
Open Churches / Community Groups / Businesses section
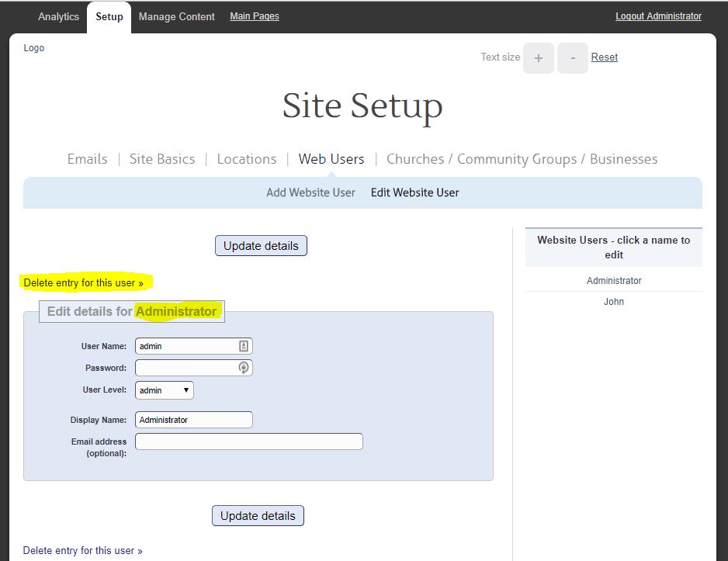522,159
